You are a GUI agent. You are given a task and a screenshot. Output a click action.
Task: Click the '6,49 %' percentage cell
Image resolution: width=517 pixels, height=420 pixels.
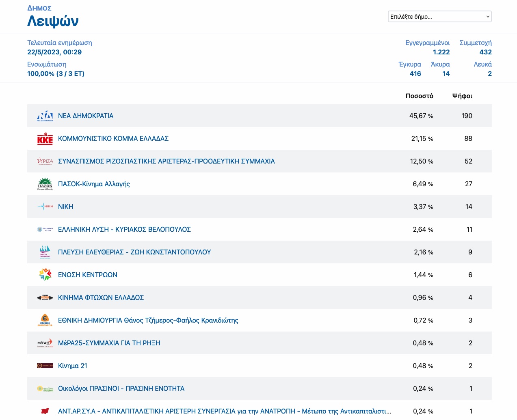(423, 184)
